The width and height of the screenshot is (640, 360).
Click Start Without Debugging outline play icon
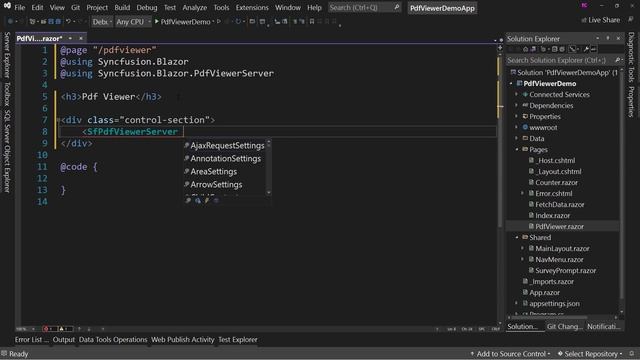pos(219,21)
